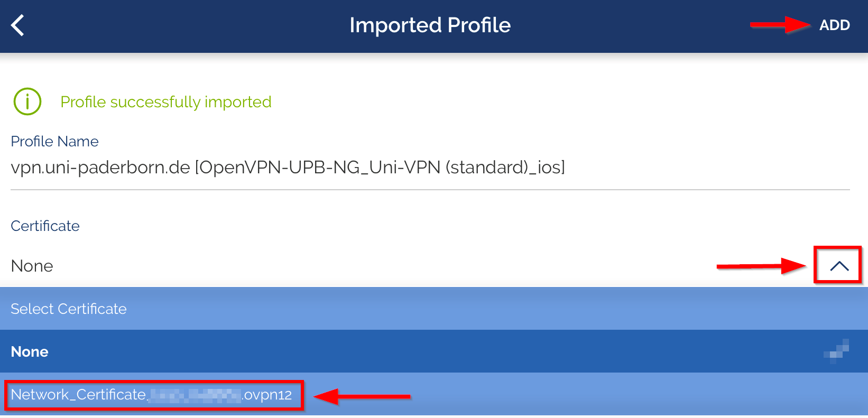Click the .ovpn12 extension text
The image size is (868, 418).
(x=267, y=395)
